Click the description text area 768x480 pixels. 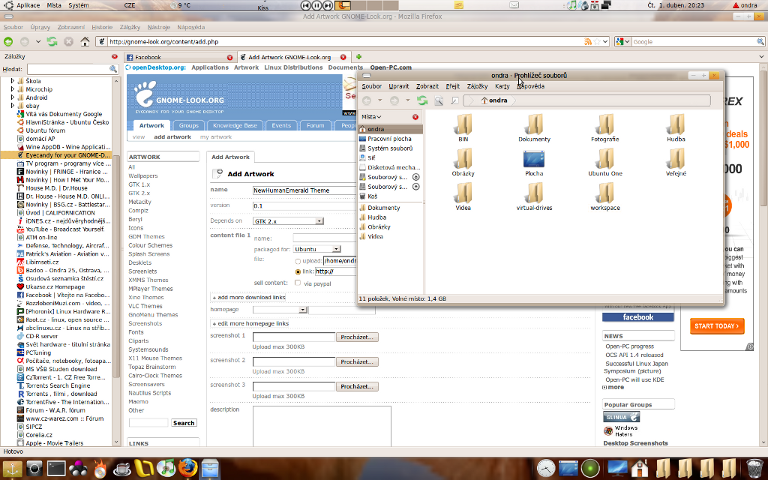point(322,426)
